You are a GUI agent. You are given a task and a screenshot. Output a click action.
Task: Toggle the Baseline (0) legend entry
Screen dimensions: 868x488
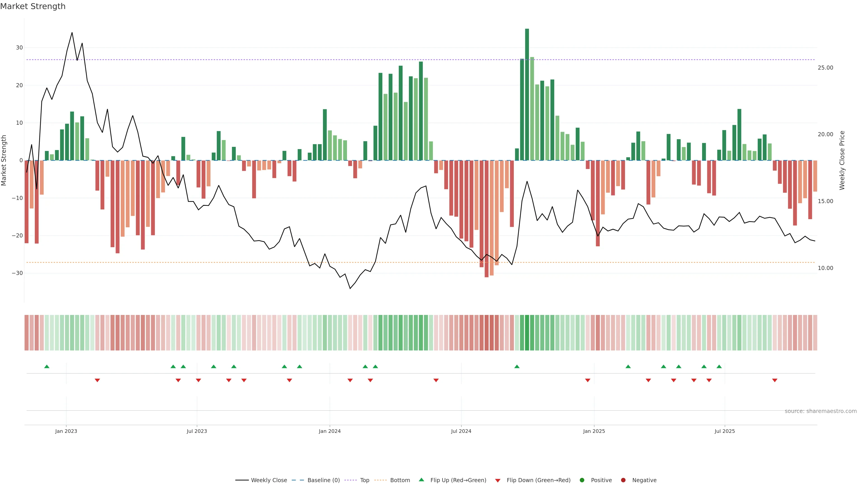point(297,480)
